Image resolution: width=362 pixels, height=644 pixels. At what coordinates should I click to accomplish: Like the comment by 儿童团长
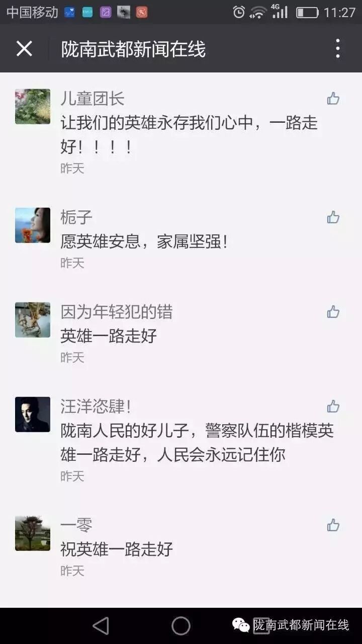point(333,99)
